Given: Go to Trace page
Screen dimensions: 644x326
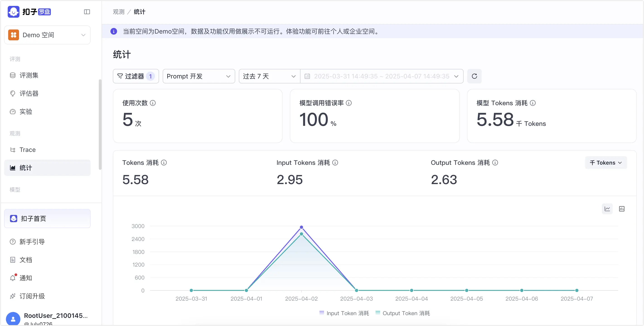Looking at the screenshot, I should pos(47,150).
